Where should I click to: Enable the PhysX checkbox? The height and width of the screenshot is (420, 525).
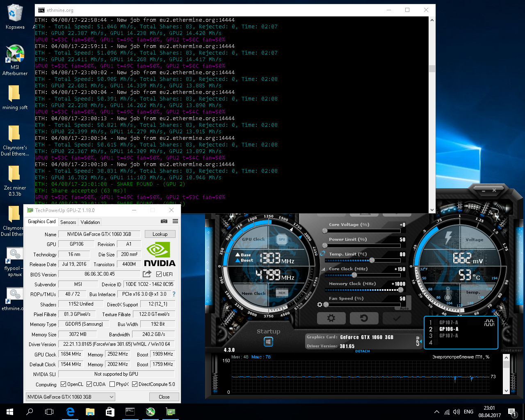pyautogui.click(x=112, y=384)
